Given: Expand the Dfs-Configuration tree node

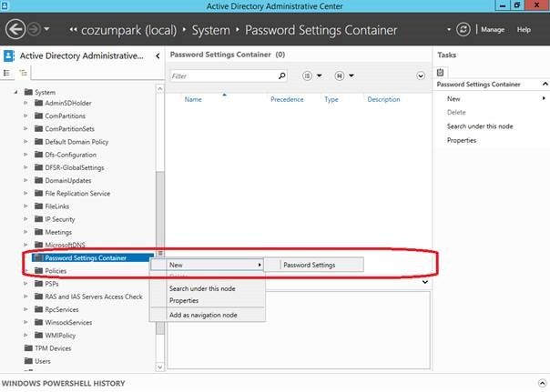Looking at the screenshot, I should coord(25,155).
